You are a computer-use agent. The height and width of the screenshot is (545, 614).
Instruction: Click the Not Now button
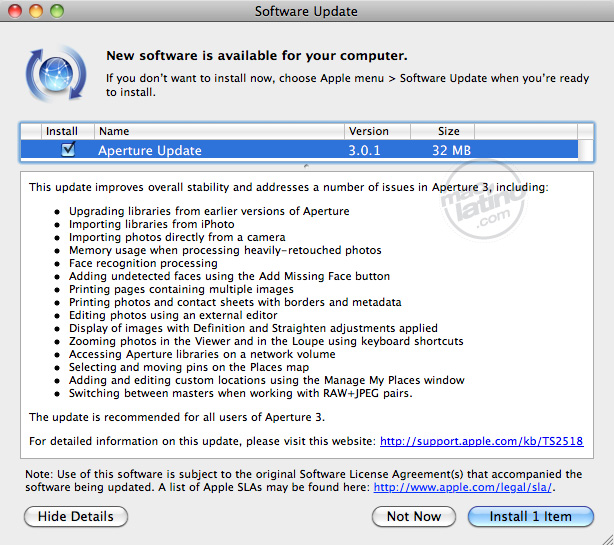(414, 516)
